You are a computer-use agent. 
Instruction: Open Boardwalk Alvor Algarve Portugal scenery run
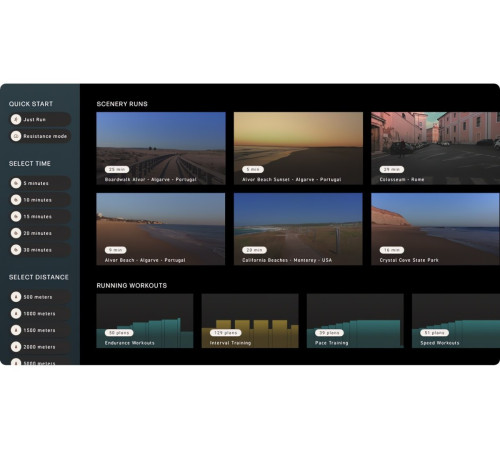point(161,148)
